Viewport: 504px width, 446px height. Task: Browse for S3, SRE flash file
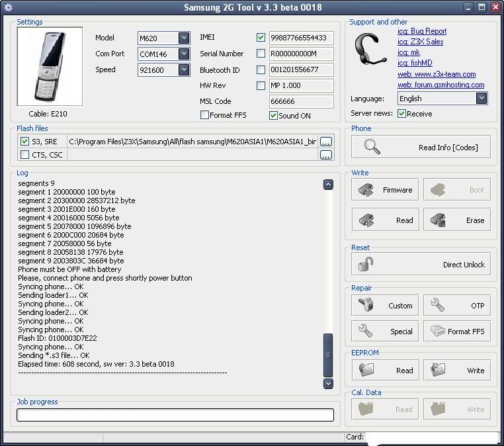326,142
